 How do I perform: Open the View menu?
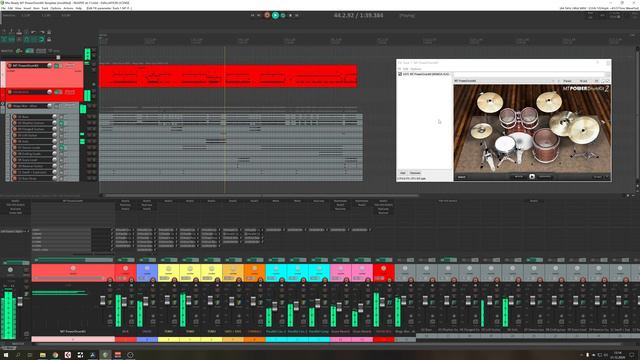(x=18, y=8)
